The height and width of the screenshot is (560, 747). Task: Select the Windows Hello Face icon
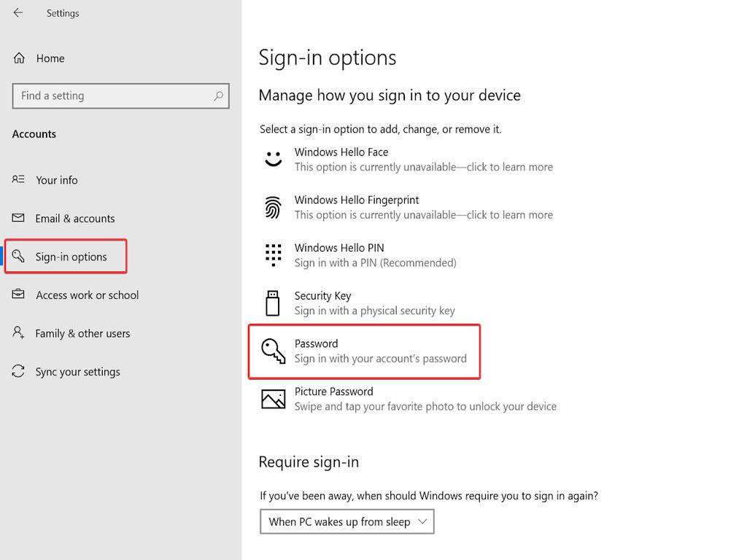click(x=273, y=160)
